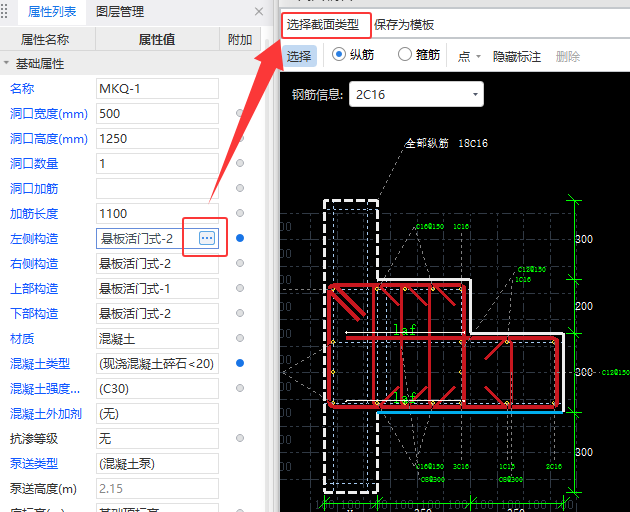Collapse the 基础属性 group
The height and width of the screenshot is (512, 630).
[x=6, y=63]
